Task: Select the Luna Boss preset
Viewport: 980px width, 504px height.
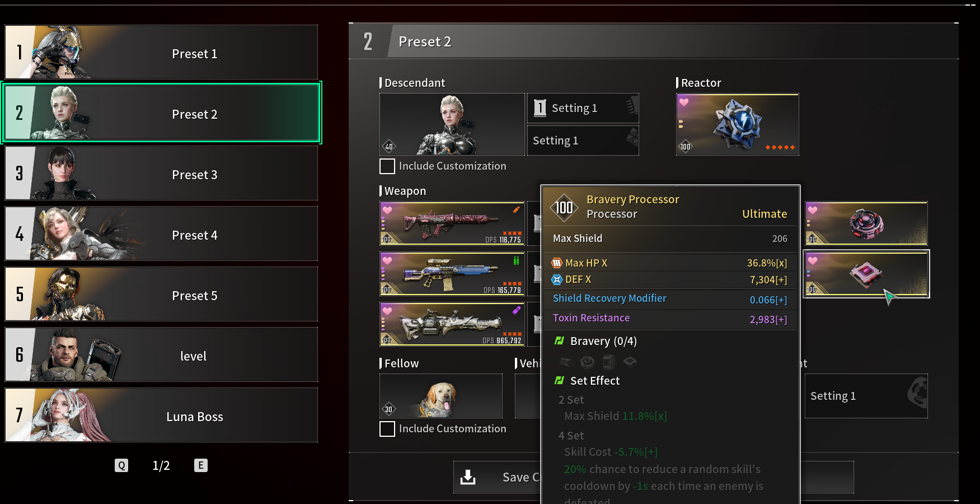Action: click(x=161, y=415)
